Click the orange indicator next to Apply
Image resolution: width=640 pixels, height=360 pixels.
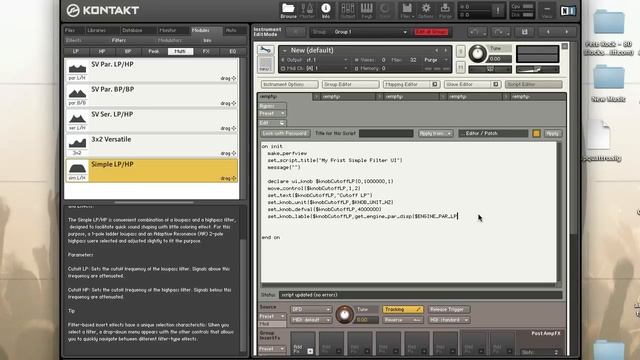[536, 133]
